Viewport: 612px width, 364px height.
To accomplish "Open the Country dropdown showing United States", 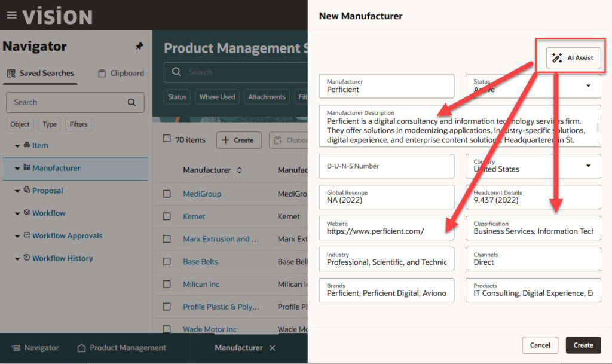I will (588, 166).
